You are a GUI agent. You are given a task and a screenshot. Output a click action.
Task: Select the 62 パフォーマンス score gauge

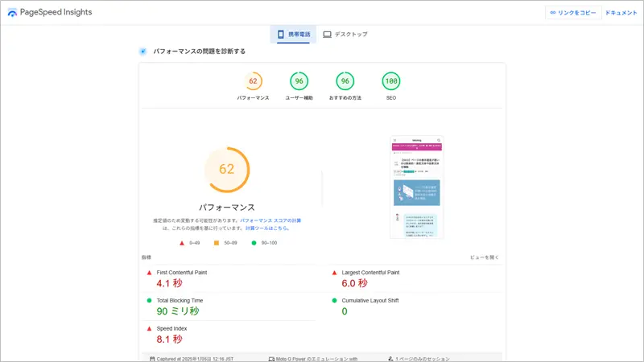[253, 81]
